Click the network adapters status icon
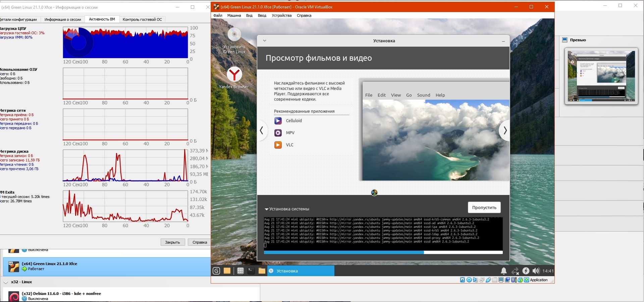This screenshot has width=644, height=302. point(482,280)
